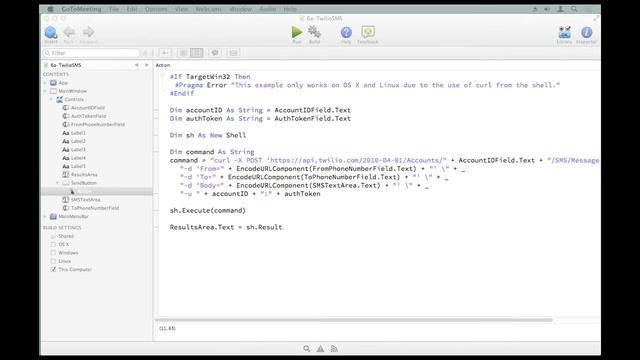This screenshot has height=360, width=640.
Task: Select AuthTokenField in navigator
Action: tap(88, 116)
